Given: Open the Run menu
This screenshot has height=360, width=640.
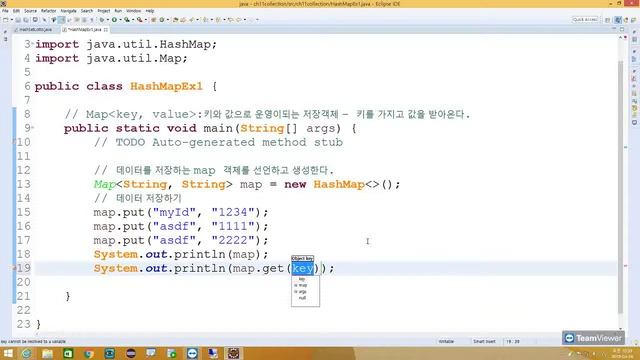Looking at the screenshot, I should click(x=118, y=11).
